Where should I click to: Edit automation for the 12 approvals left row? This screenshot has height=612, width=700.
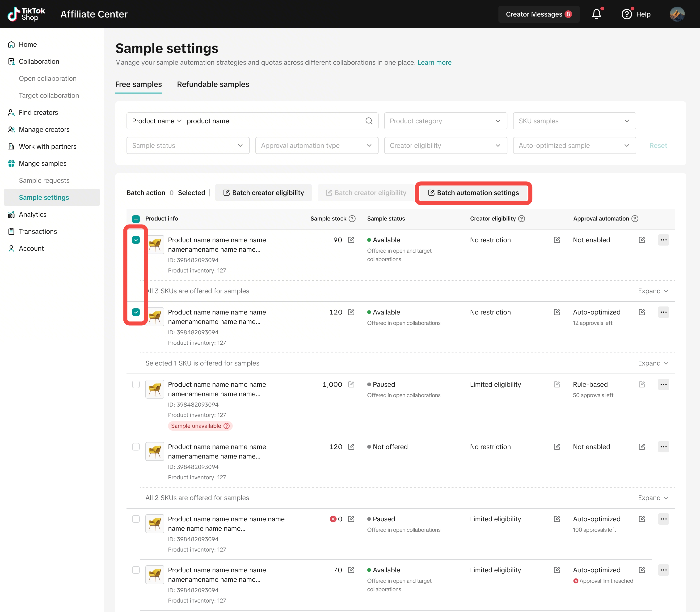coord(642,312)
